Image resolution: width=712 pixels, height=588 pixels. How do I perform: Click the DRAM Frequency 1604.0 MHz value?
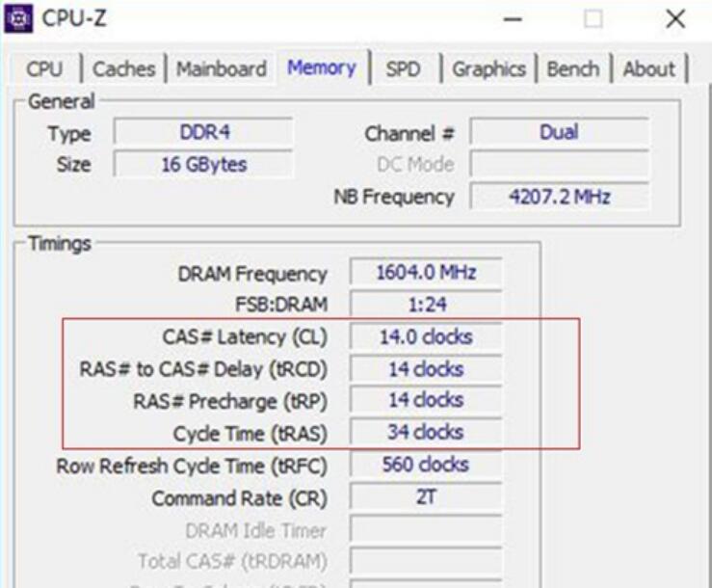[425, 273]
